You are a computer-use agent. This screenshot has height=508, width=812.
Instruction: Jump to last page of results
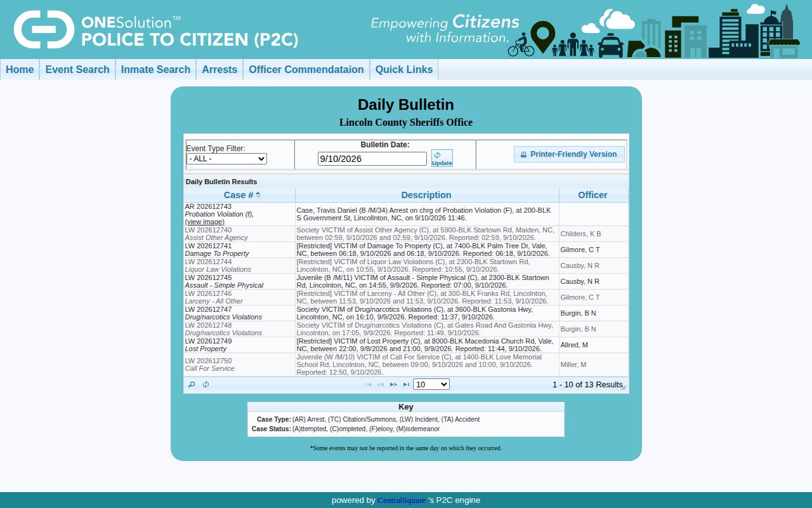406,384
